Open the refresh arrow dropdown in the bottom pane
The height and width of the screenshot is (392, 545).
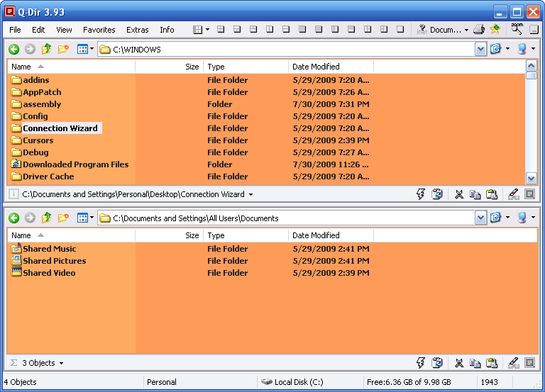click(507, 218)
